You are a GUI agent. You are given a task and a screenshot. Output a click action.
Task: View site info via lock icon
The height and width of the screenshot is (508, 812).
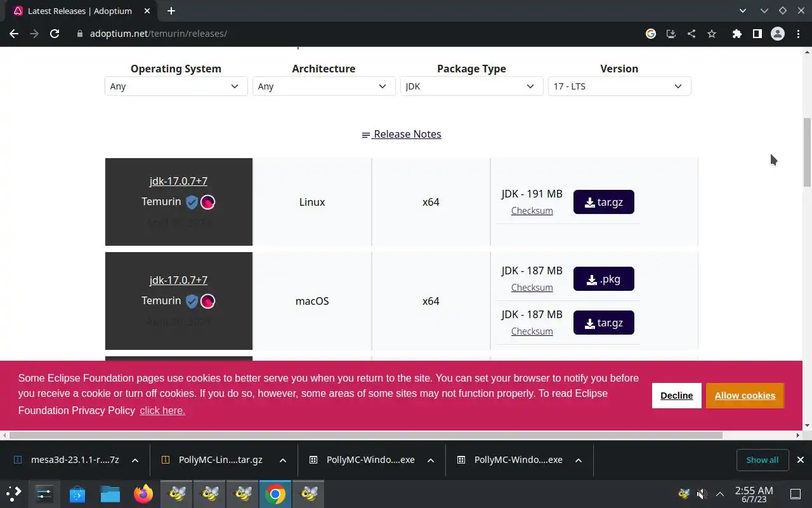(x=80, y=34)
